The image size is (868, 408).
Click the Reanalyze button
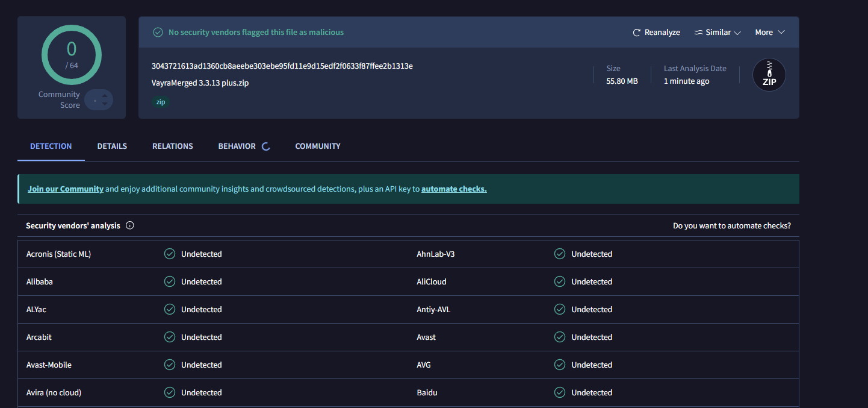pyautogui.click(x=656, y=33)
